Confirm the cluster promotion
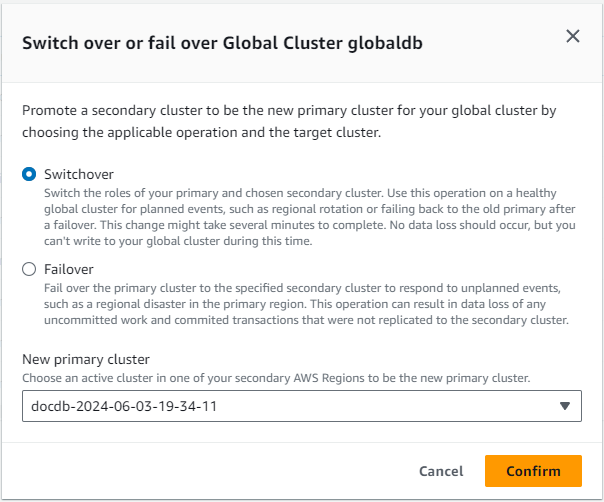Screen dimensions: 604x502 (x=533, y=471)
